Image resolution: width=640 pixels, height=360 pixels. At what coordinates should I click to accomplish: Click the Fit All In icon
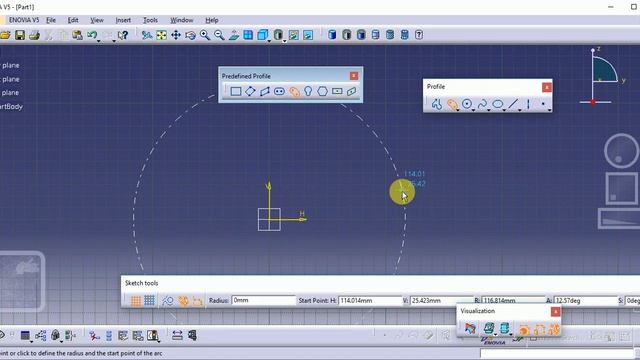161,35
